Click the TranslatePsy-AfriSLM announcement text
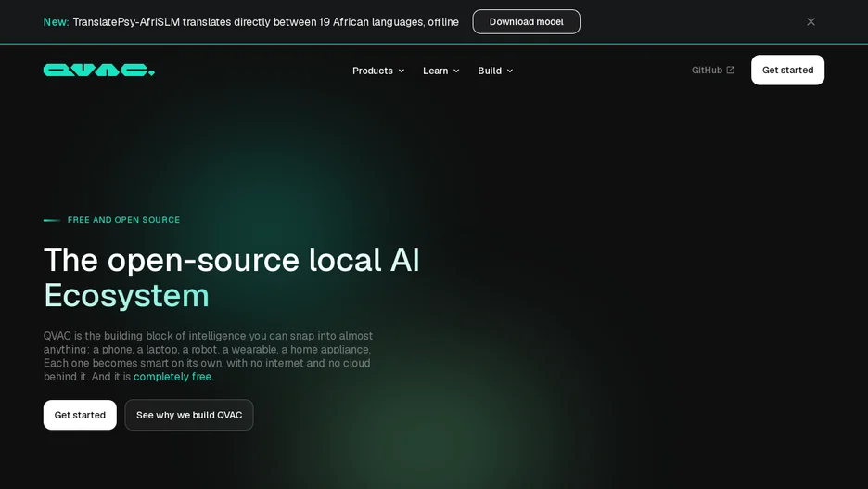This screenshot has height=489, width=868. click(266, 22)
